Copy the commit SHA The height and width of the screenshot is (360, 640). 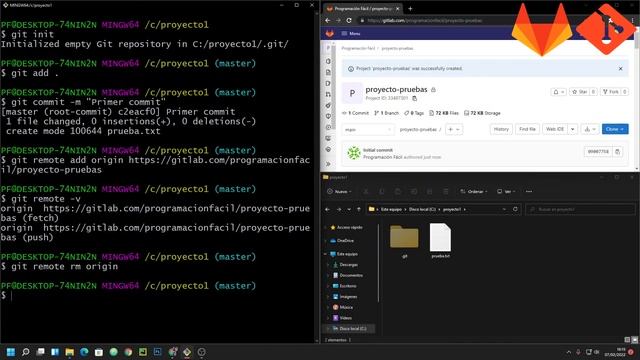click(618, 151)
